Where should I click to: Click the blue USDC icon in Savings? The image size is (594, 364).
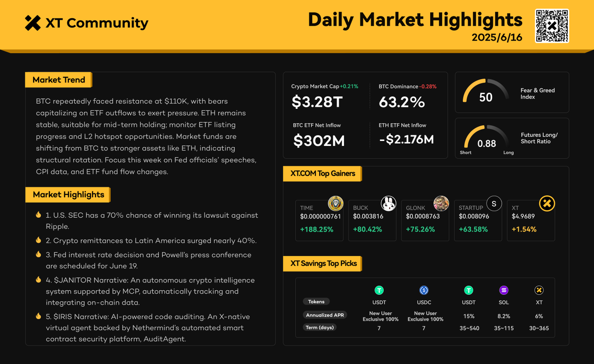tap(424, 290)
